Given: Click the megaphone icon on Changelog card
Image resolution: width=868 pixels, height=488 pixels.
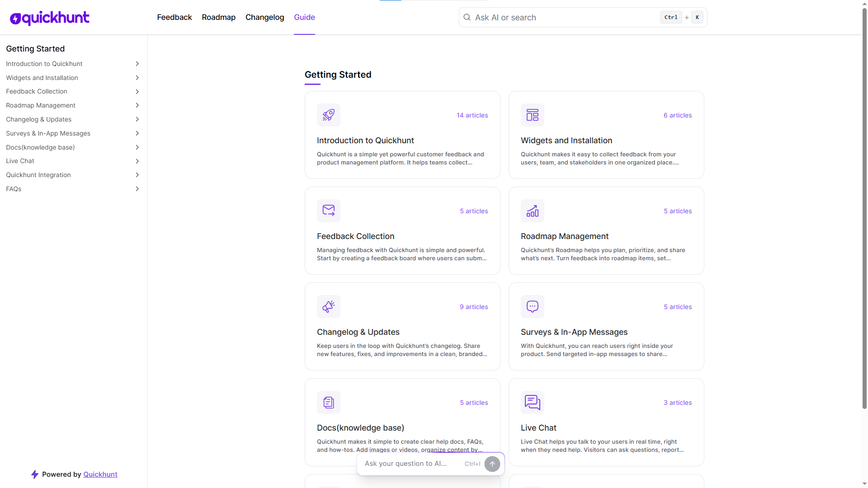Looking at the screenshot, I should pos(329,306).
